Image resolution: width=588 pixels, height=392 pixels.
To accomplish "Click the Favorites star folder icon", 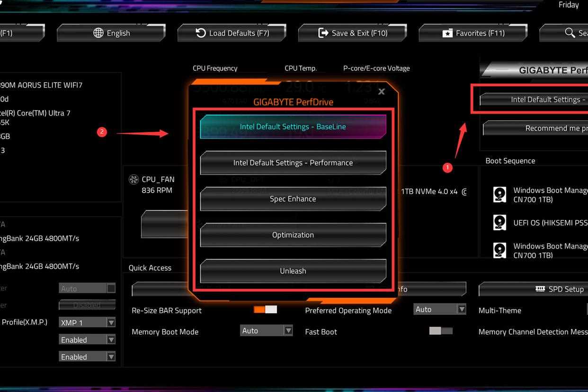I will point(447,33).
